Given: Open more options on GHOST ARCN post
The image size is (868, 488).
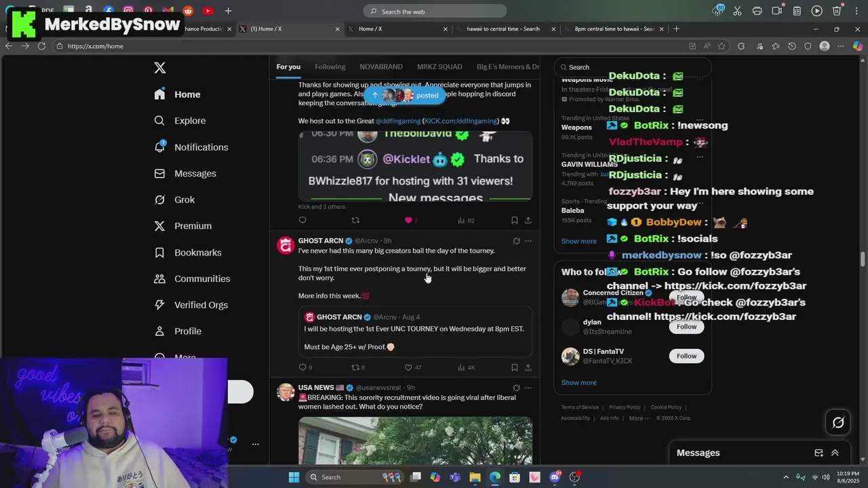Looking at the screenshot, I should coord(528,241).
